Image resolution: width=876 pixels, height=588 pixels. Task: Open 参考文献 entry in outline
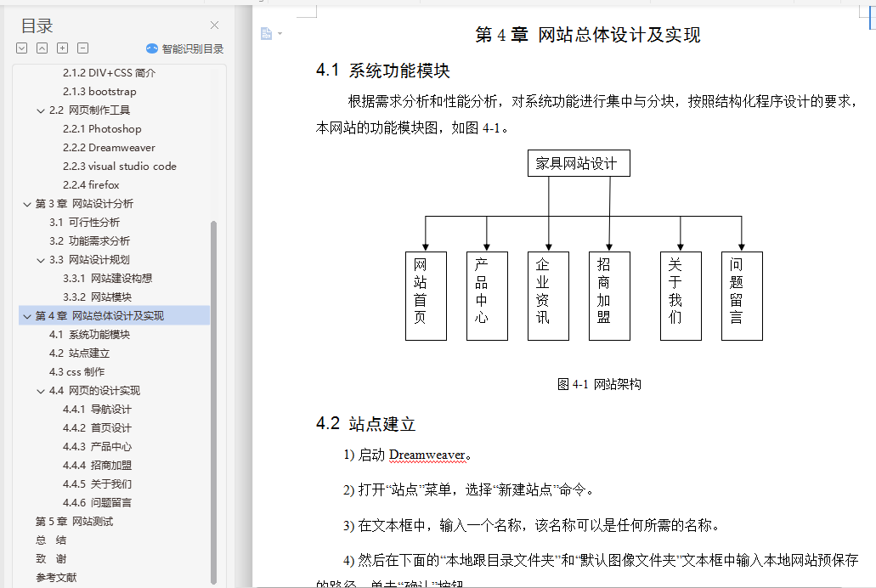pyautogui.click(x=56, y=578)
